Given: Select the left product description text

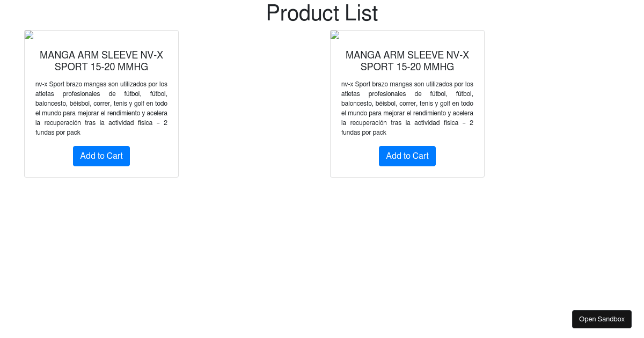Looking at the screenshot, I should [x=101, y=107].
